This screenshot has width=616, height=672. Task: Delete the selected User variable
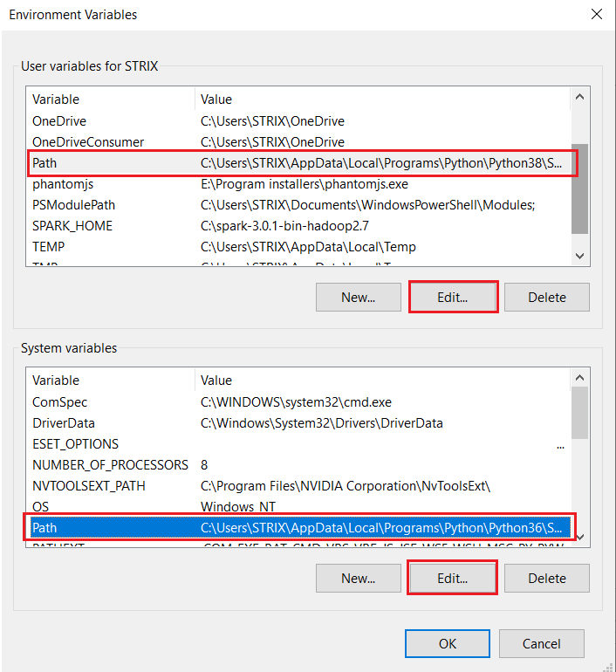[546, 297]
